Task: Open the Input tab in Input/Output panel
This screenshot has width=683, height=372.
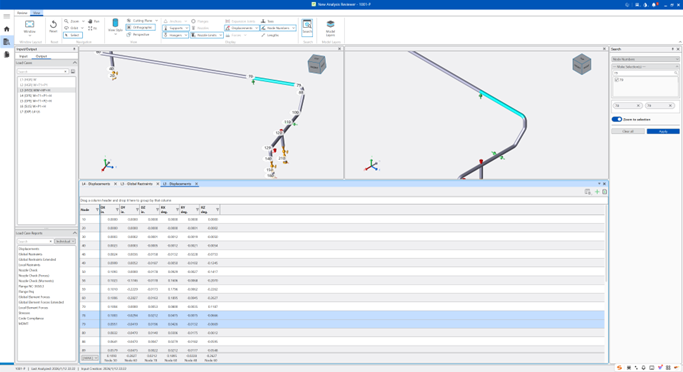Action: pyautogui.click(x=24, y=56)
